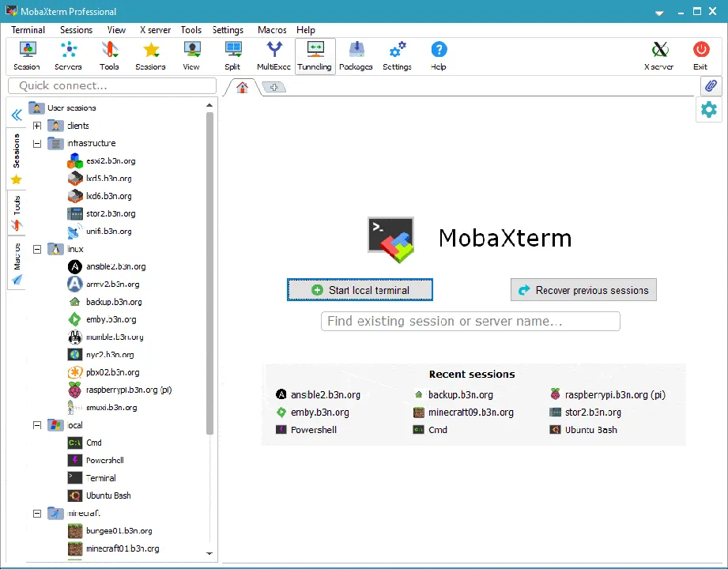Screen dimensions: 728x569
Task: Open the Sessions star toolbar icon
Action: click(x=150, y=56)
